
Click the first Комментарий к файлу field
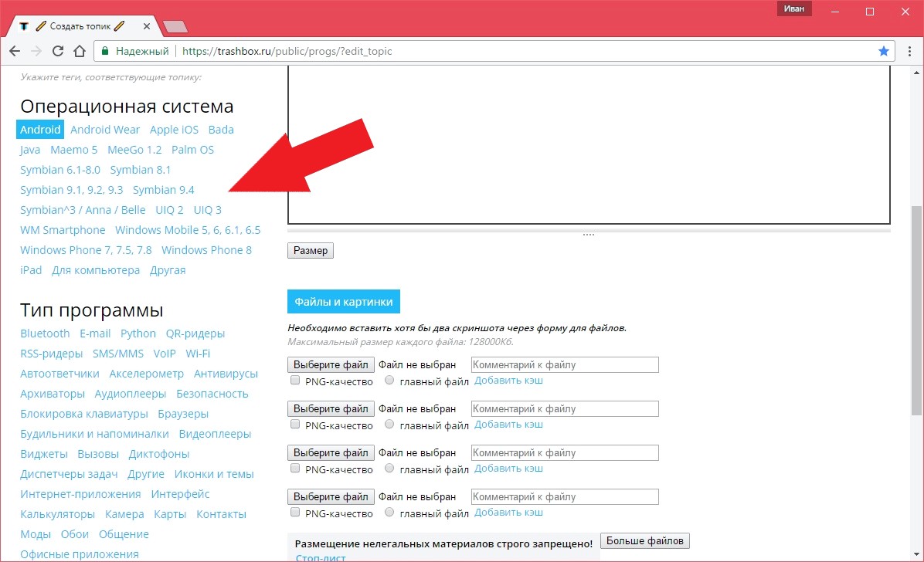pos(565,364)
